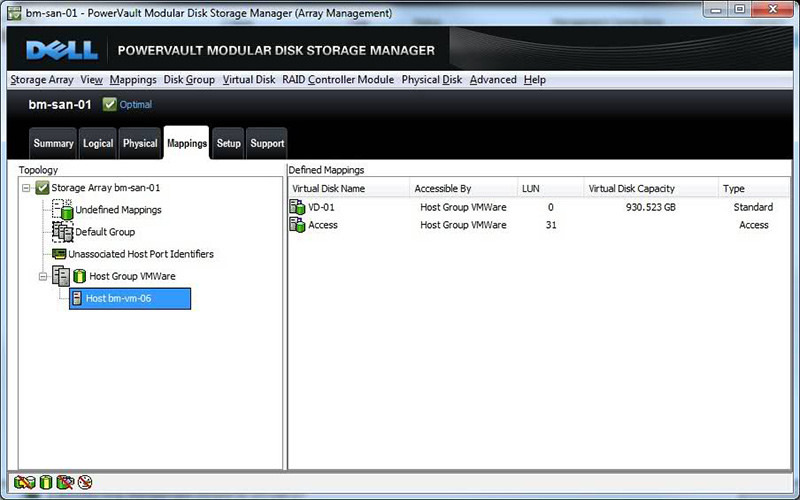Open the Mappings menu
The width and height of the screenshot is (800, 500).
click(133, 80)
